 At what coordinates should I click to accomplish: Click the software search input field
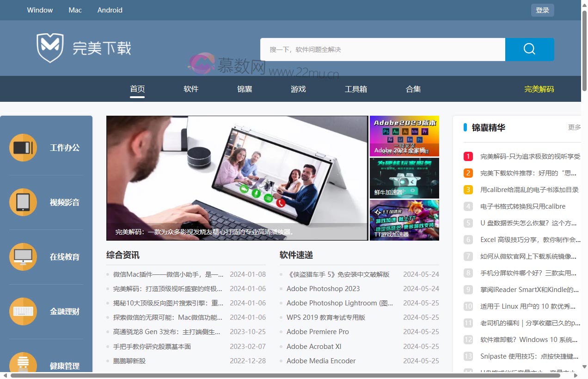pyautogui.click(x=382, y=50)
